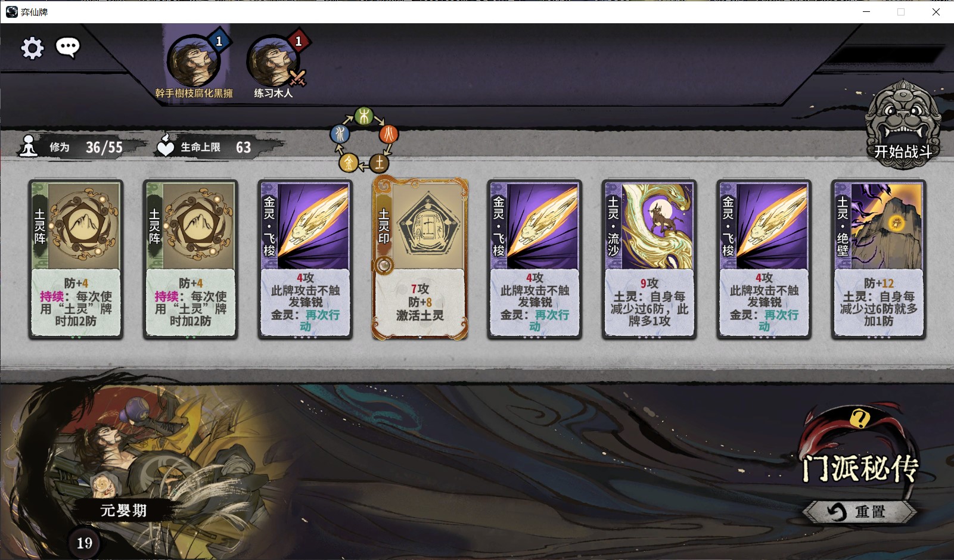The width and height of the screenshot is (954, 560).
Task: Select the green wood element icon
Action: pyautogui.click(x=363, y=117)
